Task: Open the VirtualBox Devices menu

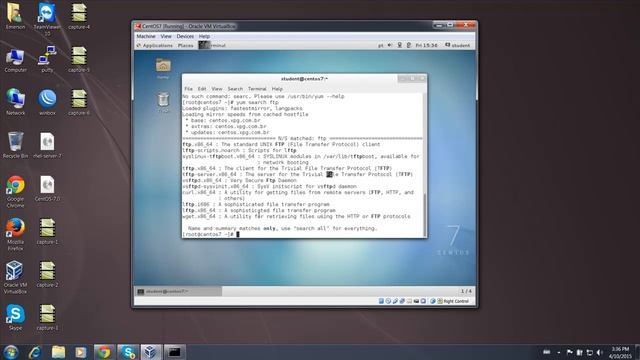Action: (x=185, y=36)
